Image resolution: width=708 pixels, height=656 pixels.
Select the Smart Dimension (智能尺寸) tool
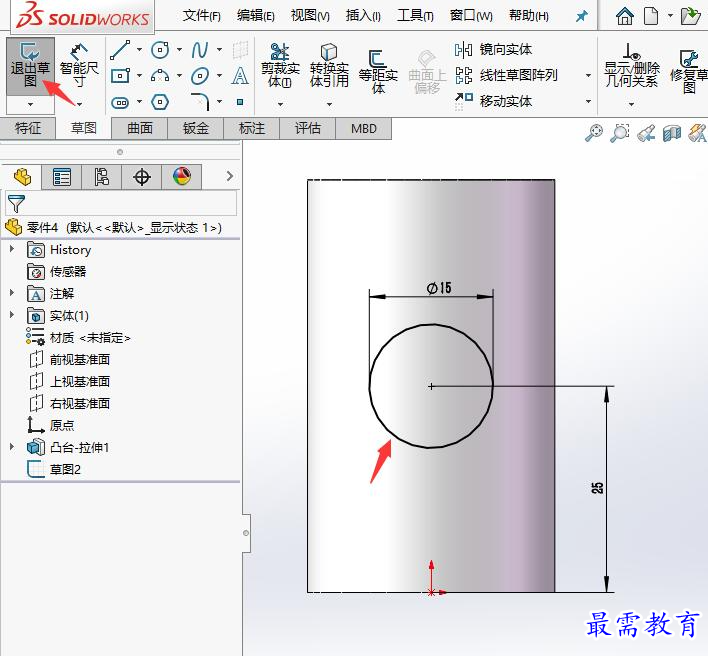[x=79, y=67]
